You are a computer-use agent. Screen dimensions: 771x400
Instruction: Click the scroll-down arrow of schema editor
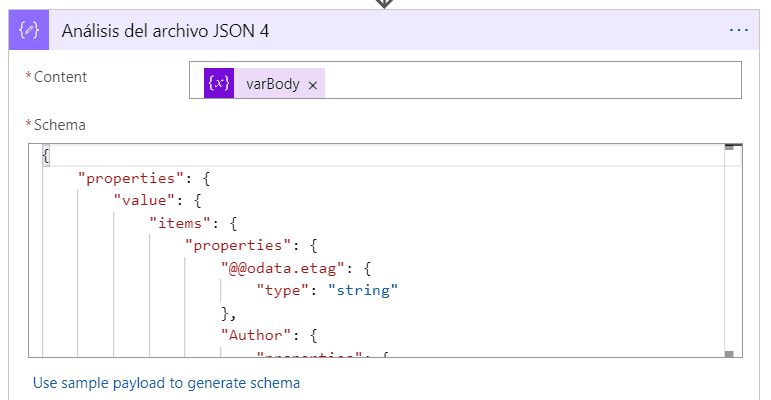(x=729, y=354)
